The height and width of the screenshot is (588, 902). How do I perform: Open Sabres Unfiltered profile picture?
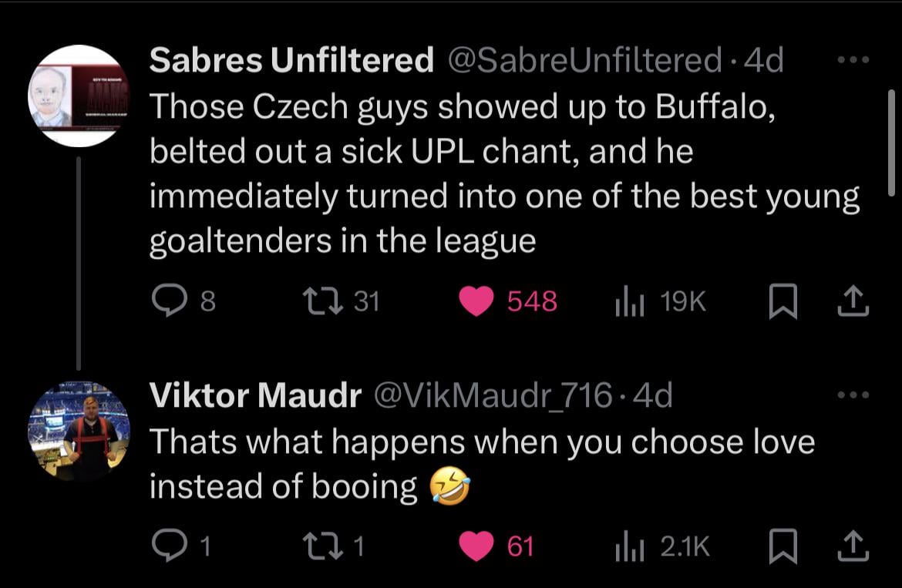pyautogui.click(x=80, y=96)
